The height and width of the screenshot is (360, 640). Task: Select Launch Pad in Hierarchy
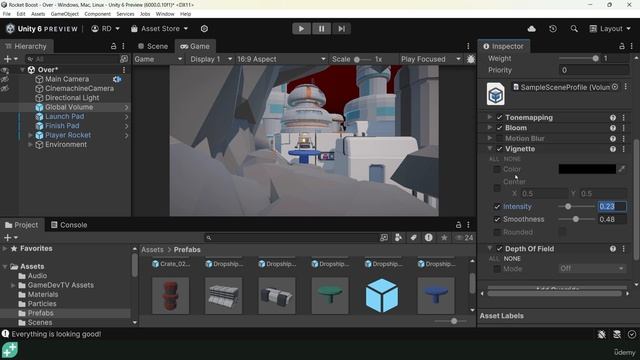click(64, 117)
